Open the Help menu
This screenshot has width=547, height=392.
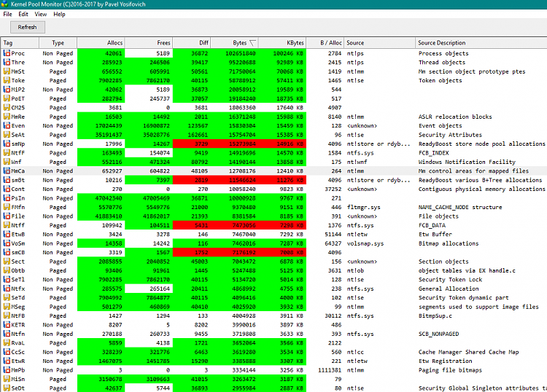pos(59,15)
